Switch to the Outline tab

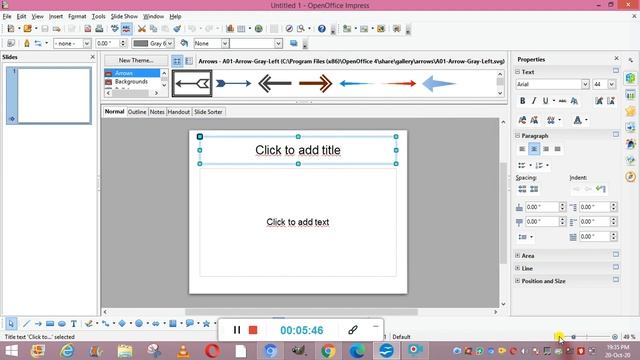137,112
